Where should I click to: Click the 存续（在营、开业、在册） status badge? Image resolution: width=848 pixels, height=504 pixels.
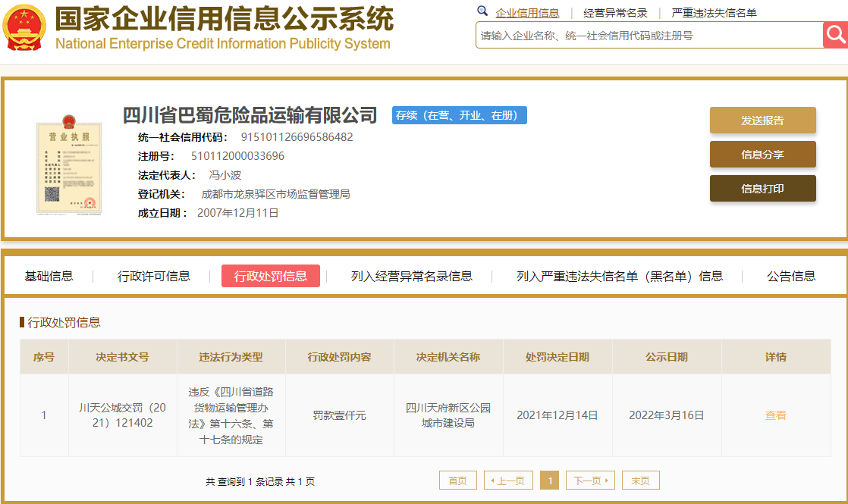pyautogui.click(x=459, y=115)
